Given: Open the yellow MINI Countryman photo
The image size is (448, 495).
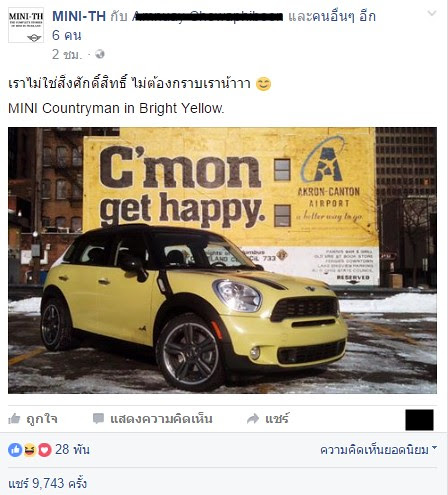Looking at the screenshot, I should pyautogui.click(x=222, y=260).
